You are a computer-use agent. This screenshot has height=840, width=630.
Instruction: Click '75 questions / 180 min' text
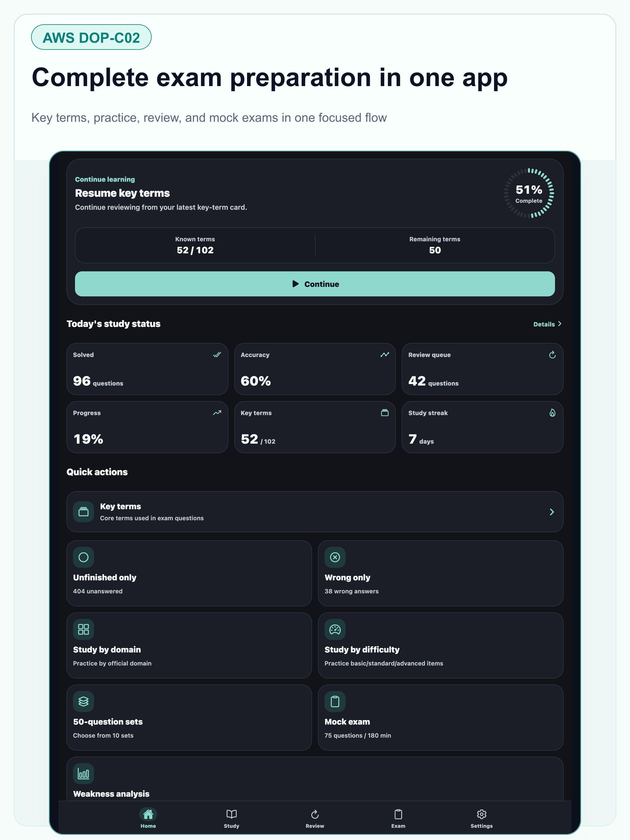pyautogui.click(x=357, y=735)
